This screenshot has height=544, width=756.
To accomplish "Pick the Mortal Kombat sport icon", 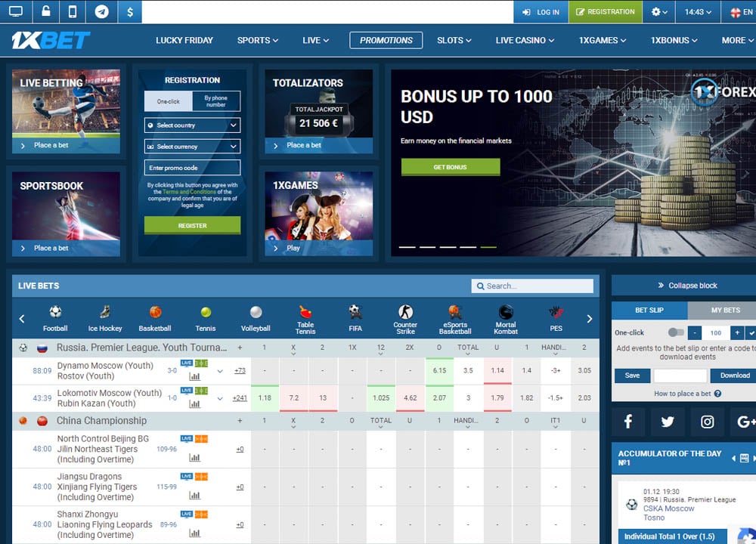I will (x=506, y=318).
